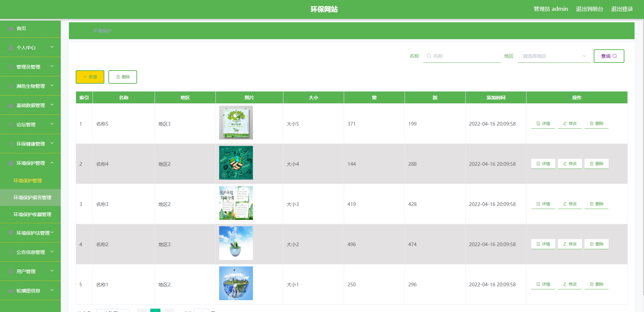The height and width of the screenshot is (312, 644).
Task: Click 退出到前台 in the header
Action: (589, 9)
